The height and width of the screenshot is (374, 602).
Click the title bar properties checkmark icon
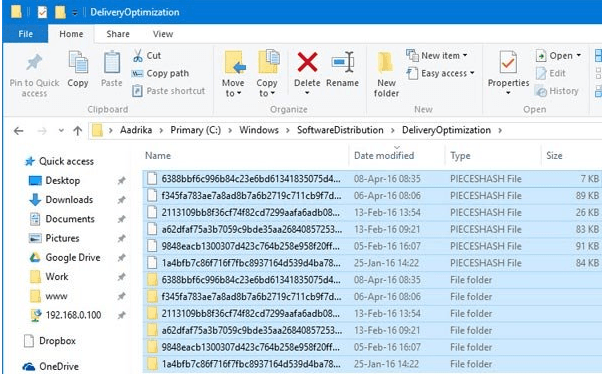pyautogui.click(x=42, y=12)
